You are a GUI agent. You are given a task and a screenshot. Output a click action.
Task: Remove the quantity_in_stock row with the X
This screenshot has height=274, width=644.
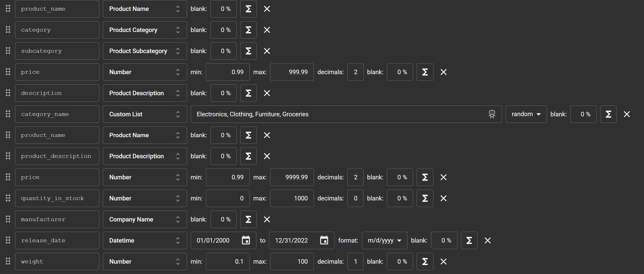coord(443,198)
